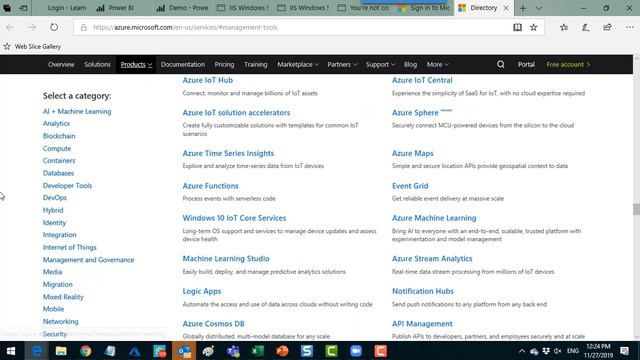Click the ENG language indicator

[x=573, y=351]
